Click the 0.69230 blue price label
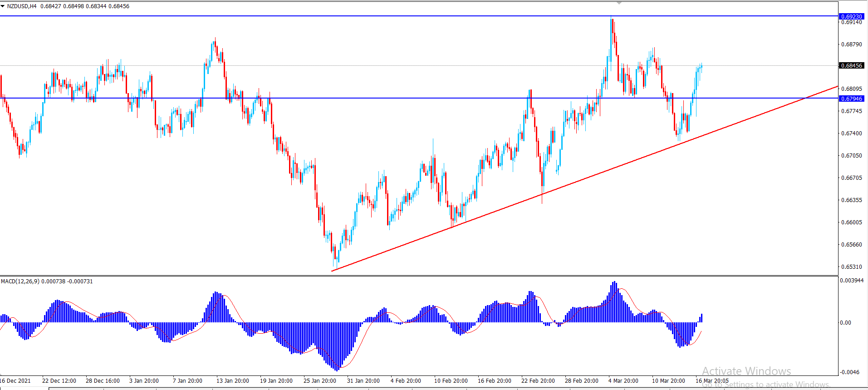The image size is (868, 390). click(x=852, y=16)
